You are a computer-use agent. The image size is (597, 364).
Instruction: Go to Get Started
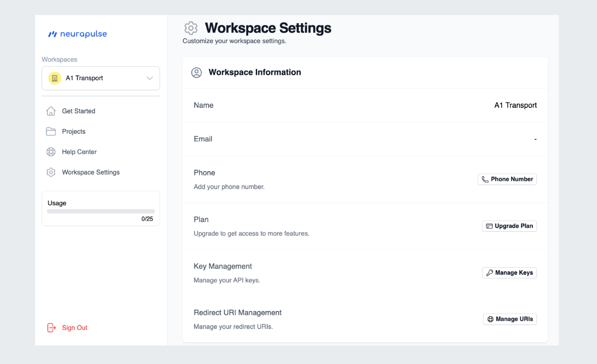(x=78, y=111)
